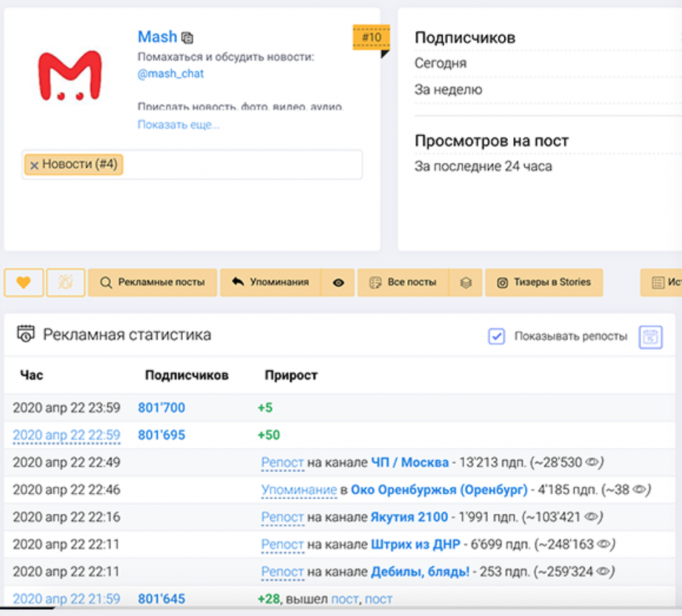682x616 pixels.
Task: Copy the Mash channel name icon
Action: pos(187,38)
